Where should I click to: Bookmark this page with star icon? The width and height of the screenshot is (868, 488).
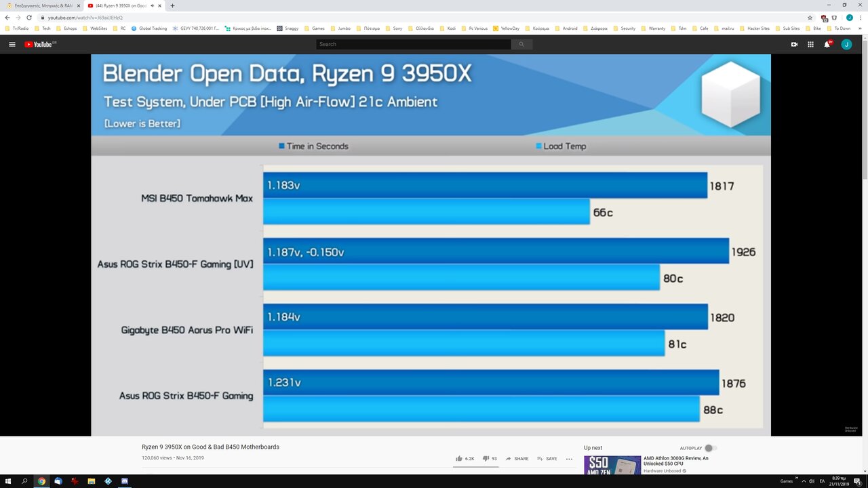(x=810, y=17)
